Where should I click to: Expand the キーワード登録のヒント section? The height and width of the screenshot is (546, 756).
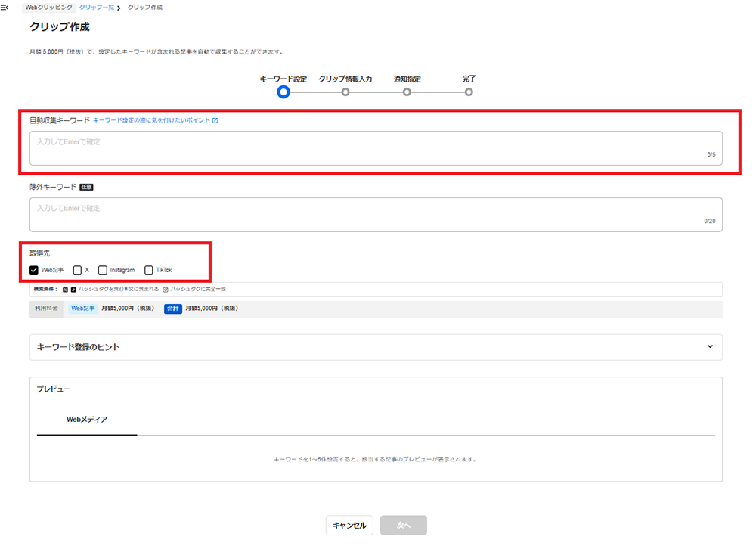pos(376,347)
